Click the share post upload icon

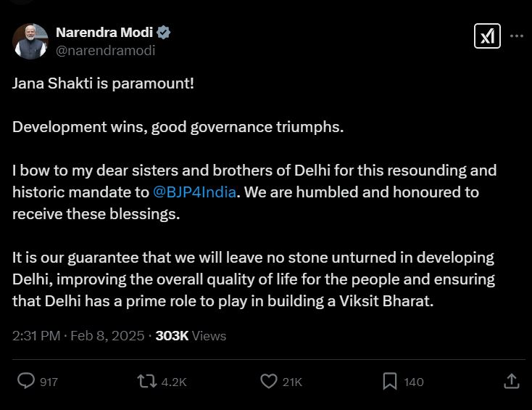tap(511, 381)
